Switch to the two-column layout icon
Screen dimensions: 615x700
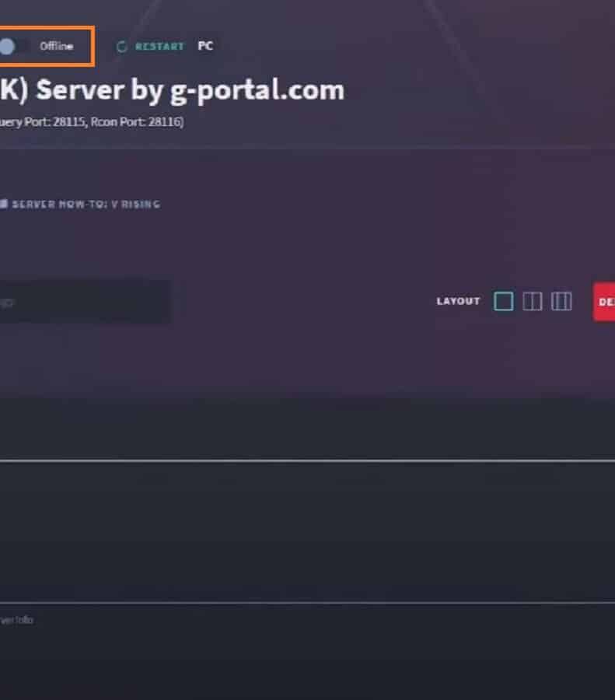532,301
